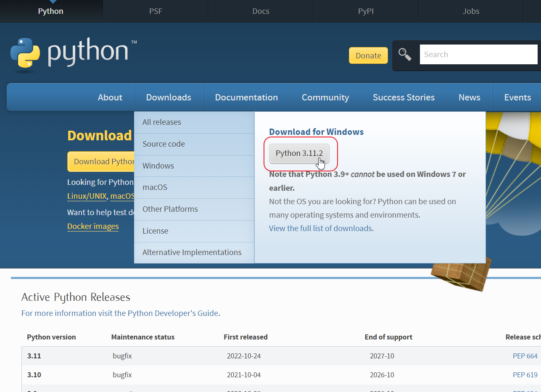Screen dimensions: 541x392
Task: Choose License in Downloads submenu
Action: tap(194, 231)
